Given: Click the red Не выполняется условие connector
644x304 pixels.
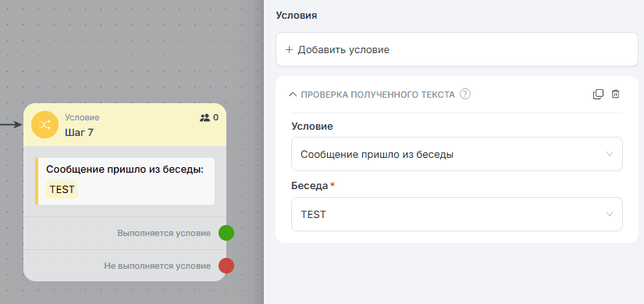Looking at the screenshot, I should click(226, 266).
